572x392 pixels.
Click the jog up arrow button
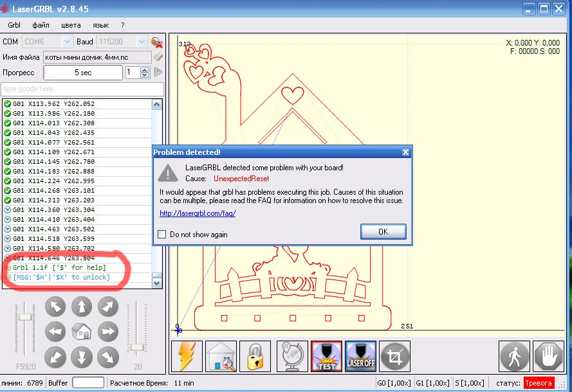pyautogui.click(x=81, y=307)
